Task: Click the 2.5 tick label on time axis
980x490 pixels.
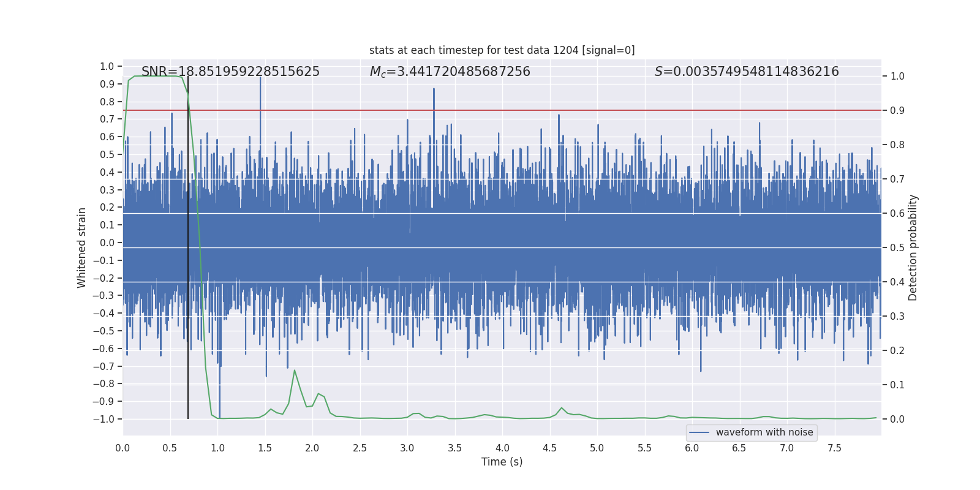Action: [x=360, y=448]
